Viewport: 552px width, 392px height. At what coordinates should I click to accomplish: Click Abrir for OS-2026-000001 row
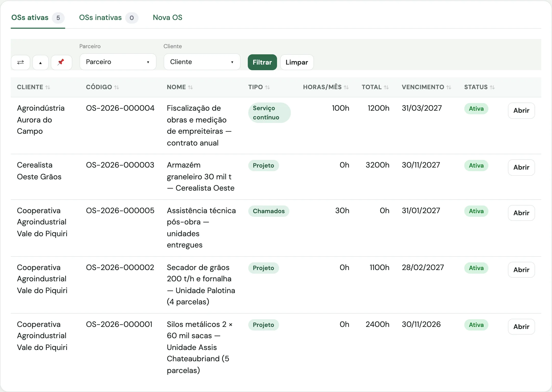click(521, 327)
